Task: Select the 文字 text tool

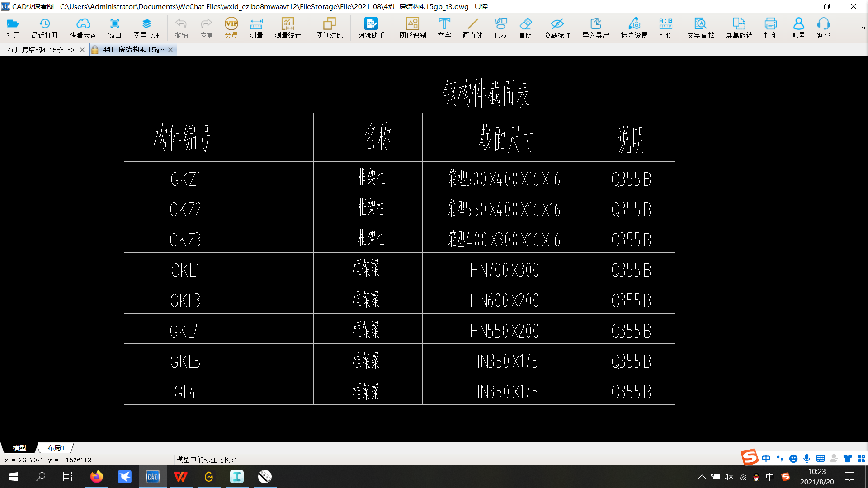Action: (444, 28)
